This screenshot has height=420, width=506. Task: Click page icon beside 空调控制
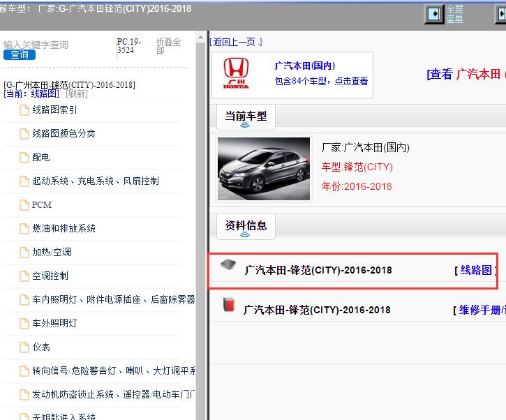pyautogui.click(x=24, y=276)
